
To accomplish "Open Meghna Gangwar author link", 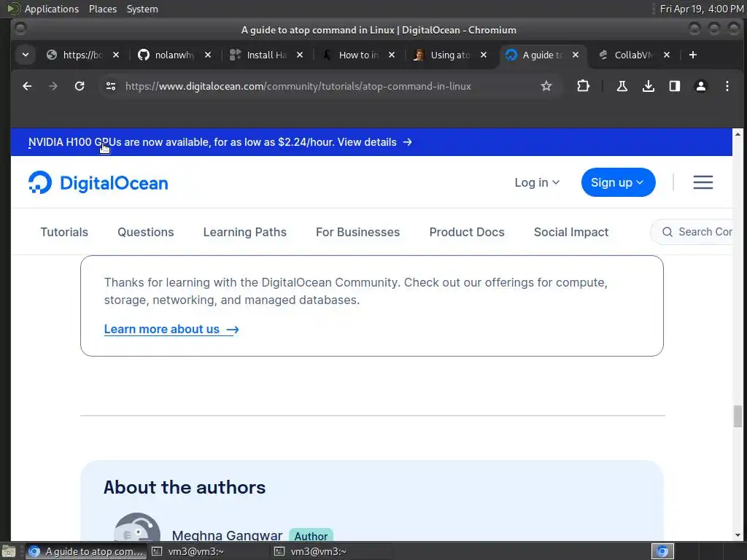I will [x=228, y=535].
